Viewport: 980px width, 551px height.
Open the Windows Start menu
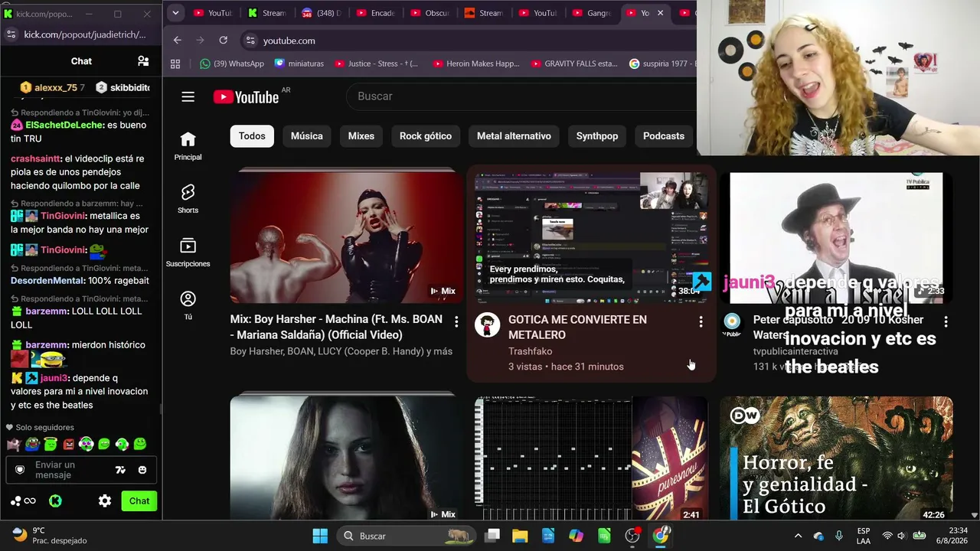point(320,536)
